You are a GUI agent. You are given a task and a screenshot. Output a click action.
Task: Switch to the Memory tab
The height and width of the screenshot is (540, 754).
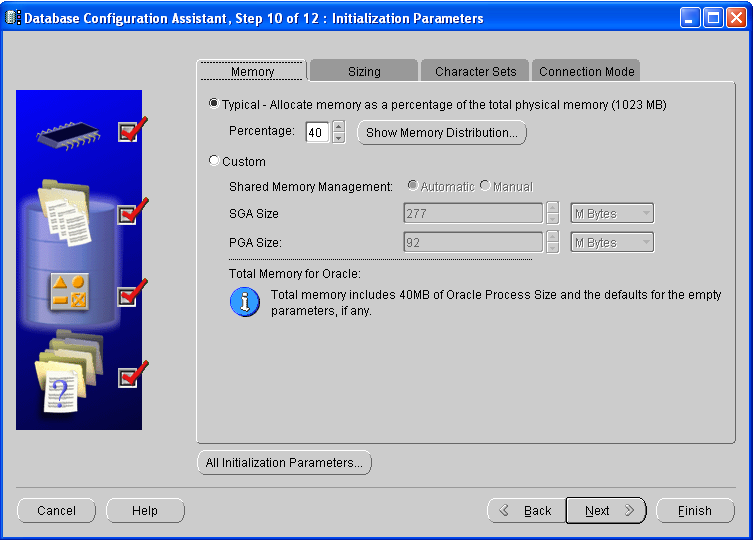click(252, 72)
